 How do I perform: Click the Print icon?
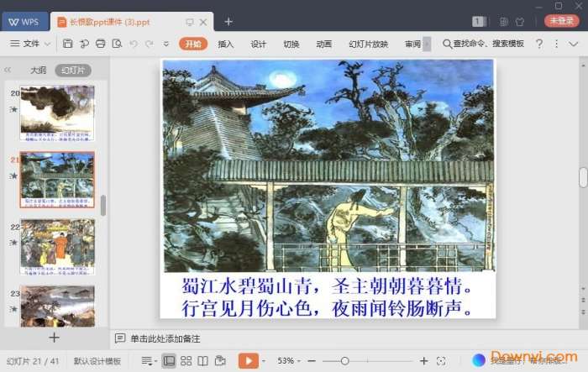coord(101,44)
